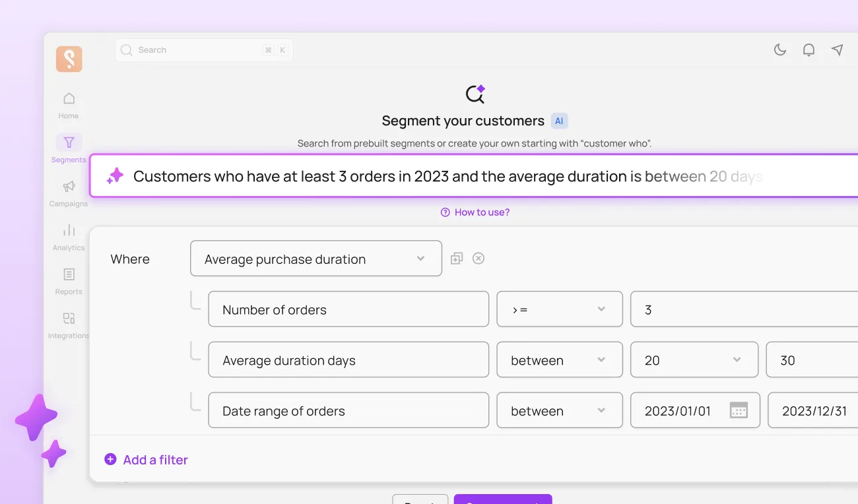Remove the filter with the circled X icon

478,258
